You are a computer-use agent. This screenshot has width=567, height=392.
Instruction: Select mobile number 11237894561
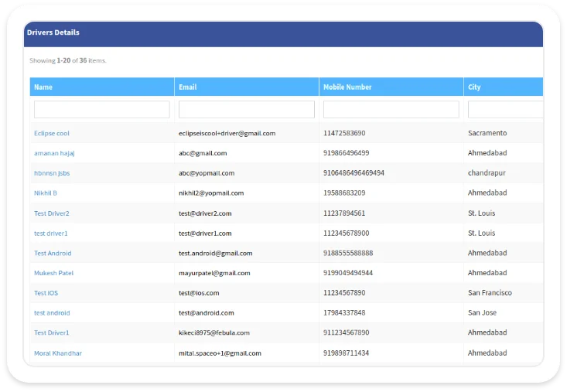point(344,213)
